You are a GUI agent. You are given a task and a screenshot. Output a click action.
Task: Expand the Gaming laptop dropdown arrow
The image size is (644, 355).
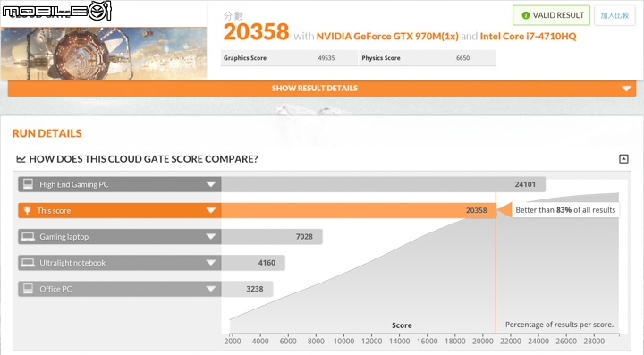(x=211, y=236)
